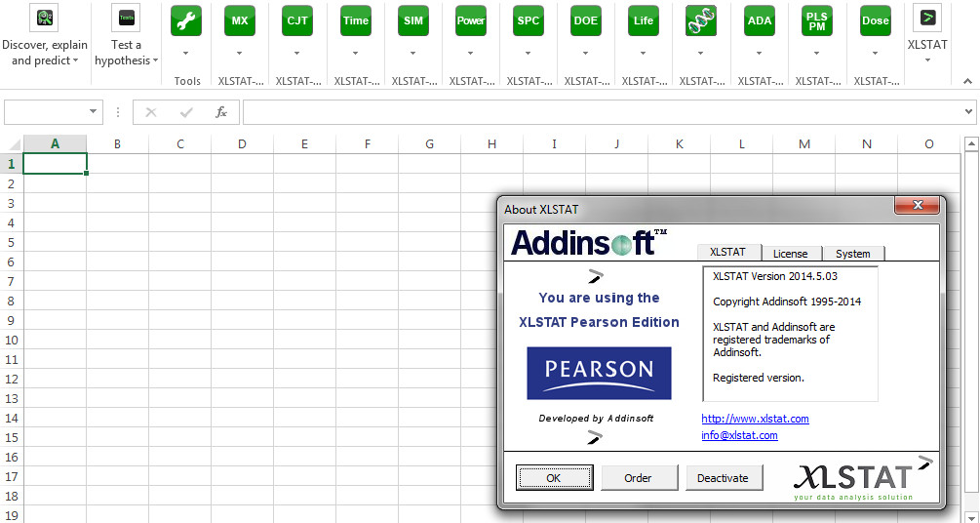Open the XLSTAT-Life module icon
Viewport: 980px width, 523px height.
tap(644, 20)
